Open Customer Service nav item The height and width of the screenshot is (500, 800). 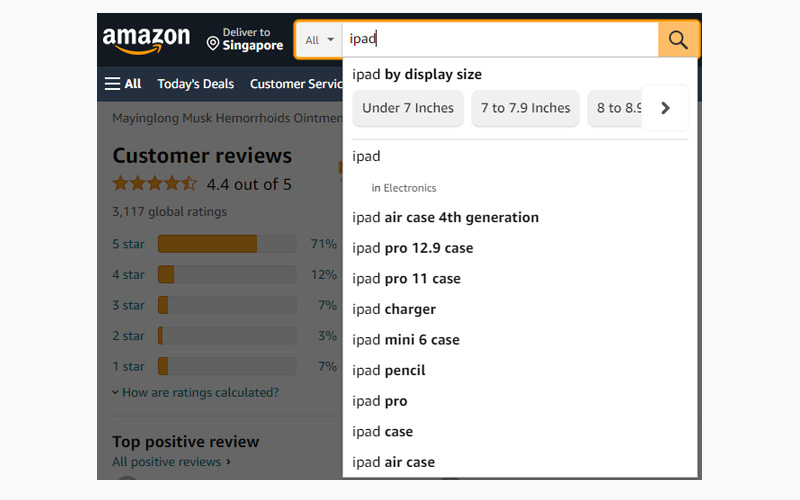(x=296, y=84)
